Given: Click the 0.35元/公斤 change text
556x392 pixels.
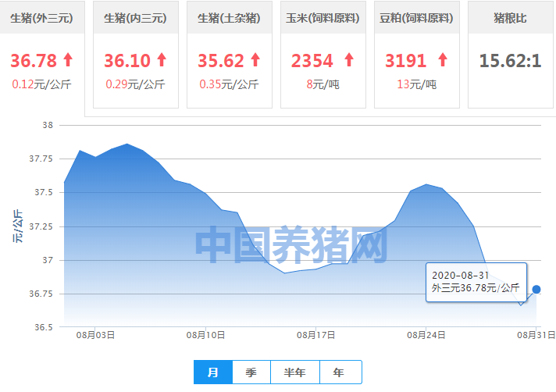Looking at the screenshot, I should 229,84.
